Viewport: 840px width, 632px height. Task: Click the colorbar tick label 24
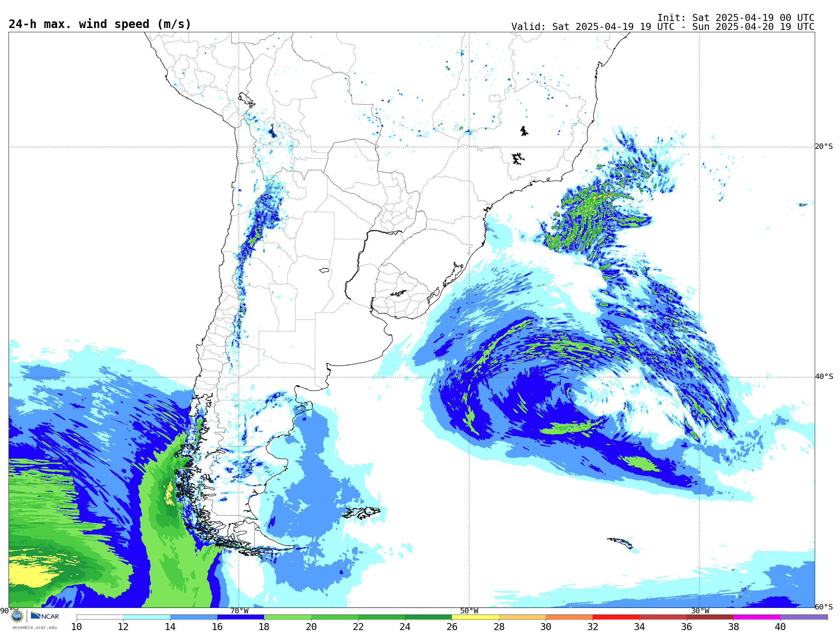[x=405, y=627]
